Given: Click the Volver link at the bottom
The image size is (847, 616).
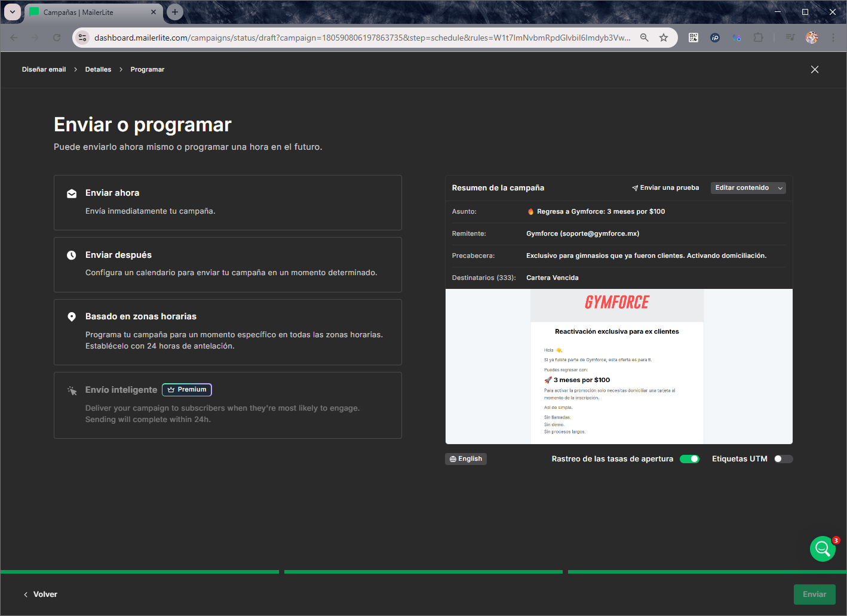Looking at the screenshot, I should coord(41,594).
